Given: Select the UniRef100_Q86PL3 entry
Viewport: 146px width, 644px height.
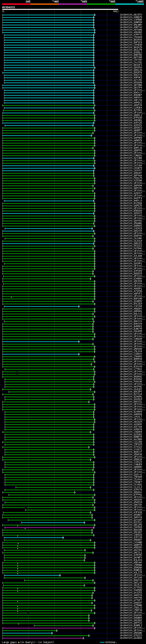Looking at the screenshot, I should 131,115.
